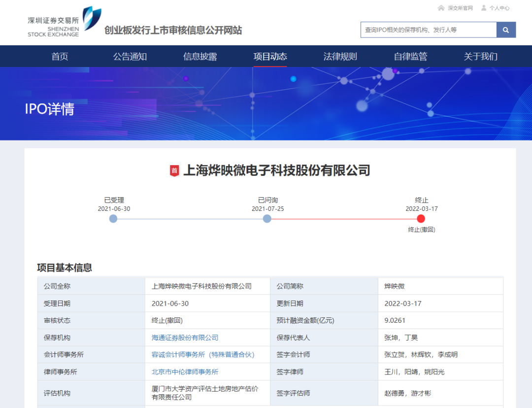532x408 pixels.
Task: Open the 关于我们 navigation menu
Action: pyautogui.click(x=481, y=56)
